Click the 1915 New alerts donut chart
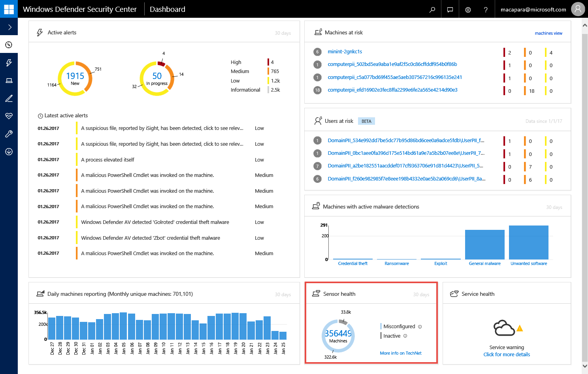This screenshot has width=588, height=374. [75, 78]
